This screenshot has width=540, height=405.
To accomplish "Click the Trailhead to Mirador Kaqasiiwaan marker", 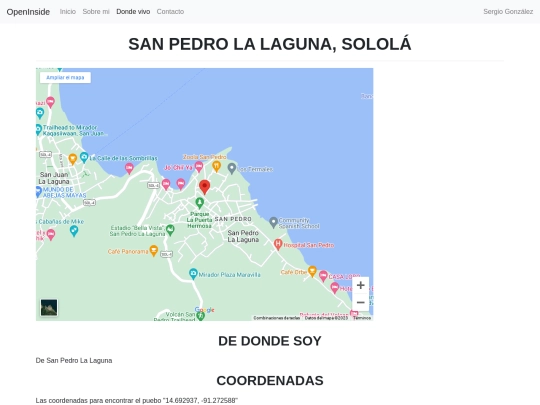I will (39, 129).
